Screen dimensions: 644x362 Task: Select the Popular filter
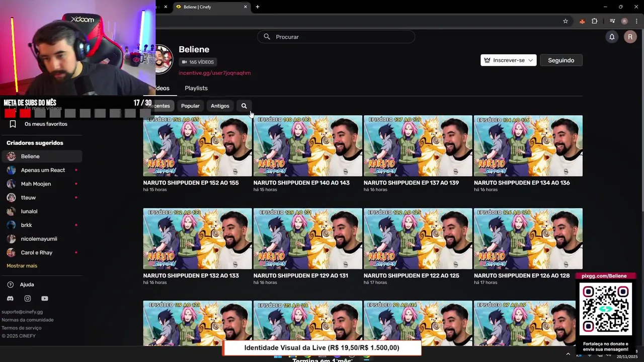pyautogui.click(x=190, y=106)
